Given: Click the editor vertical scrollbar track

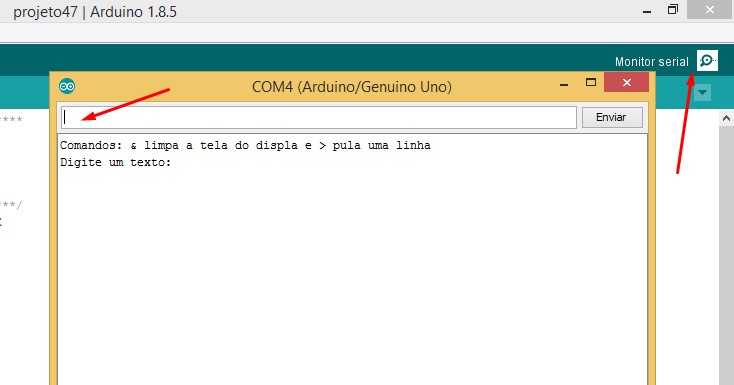Looking at the screenshot, I should click(x=726, y=255).
